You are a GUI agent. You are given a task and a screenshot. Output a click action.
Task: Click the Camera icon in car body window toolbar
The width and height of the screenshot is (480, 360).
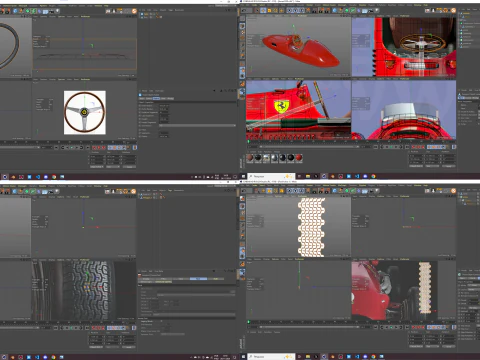(371, 10)
